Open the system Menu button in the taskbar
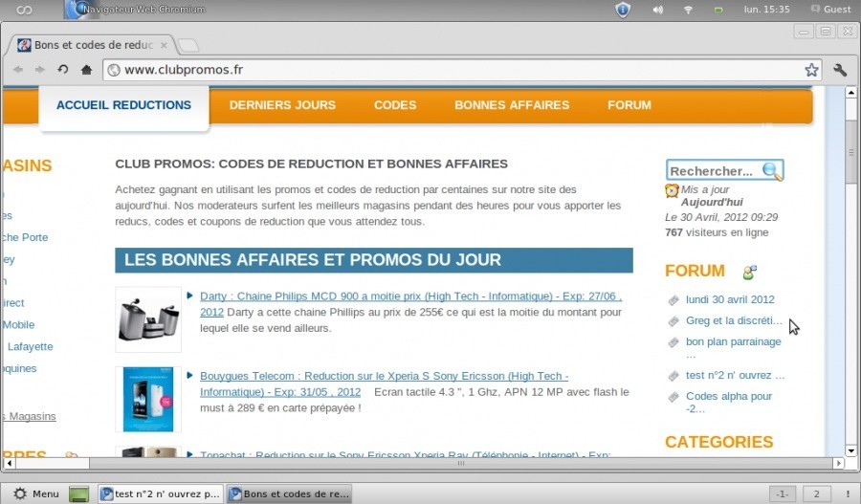Image resolution: width=861 pixels, height=504 pixels. click(35, 493)
